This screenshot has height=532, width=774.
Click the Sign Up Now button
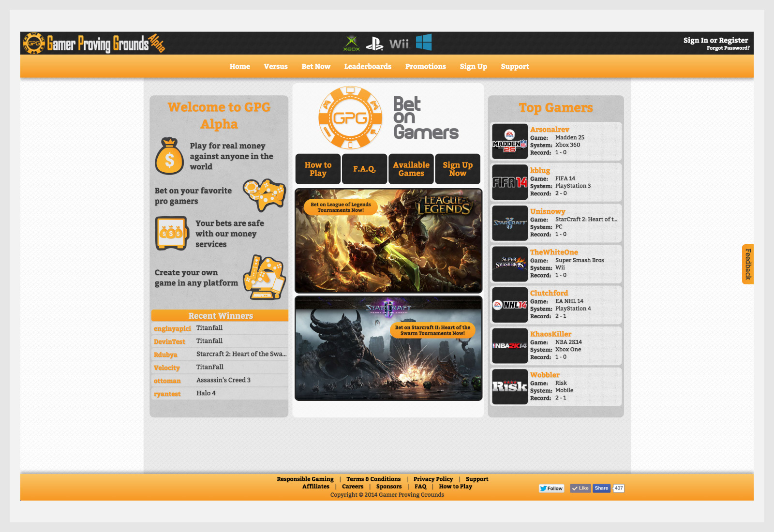458,169
